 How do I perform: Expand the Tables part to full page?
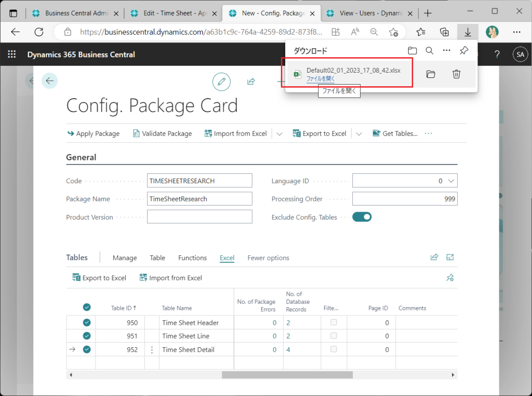pyautogui.click(x=450, y=257)
